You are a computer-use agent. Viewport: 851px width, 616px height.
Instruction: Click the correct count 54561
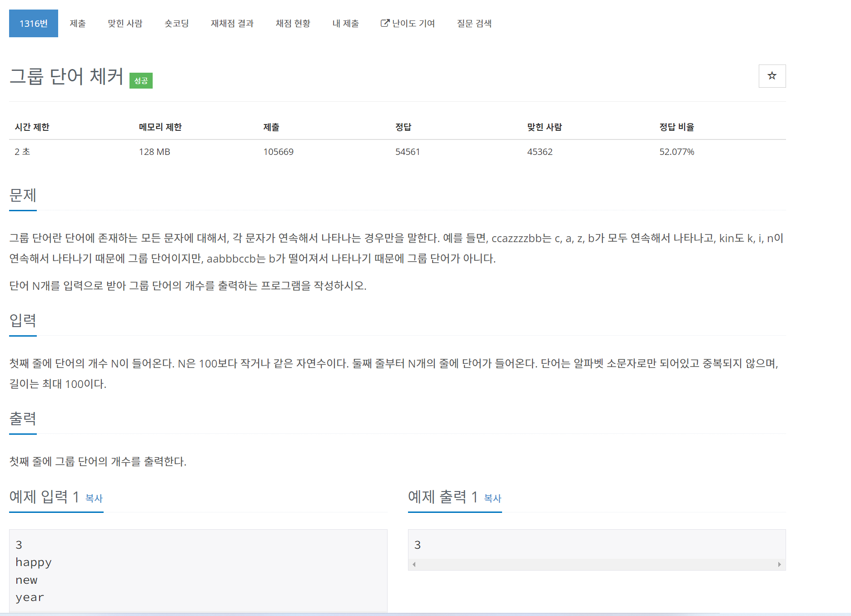click(408, 152)
